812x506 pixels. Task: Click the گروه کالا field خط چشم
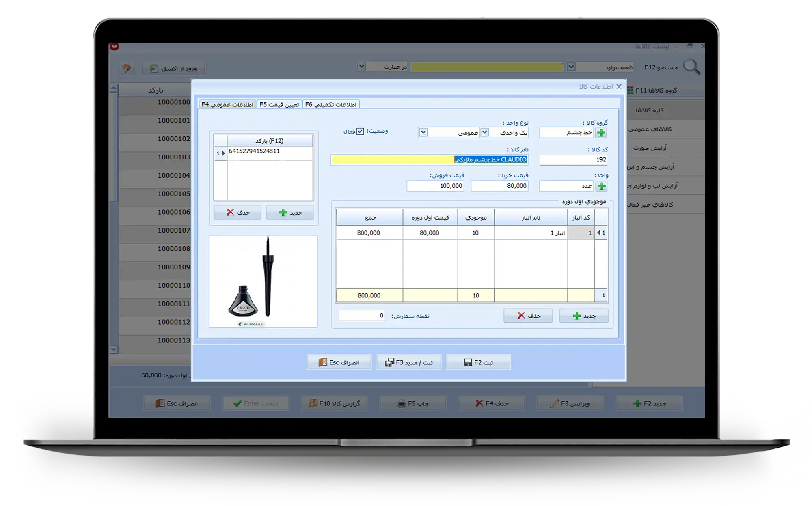tap(567, 133)
